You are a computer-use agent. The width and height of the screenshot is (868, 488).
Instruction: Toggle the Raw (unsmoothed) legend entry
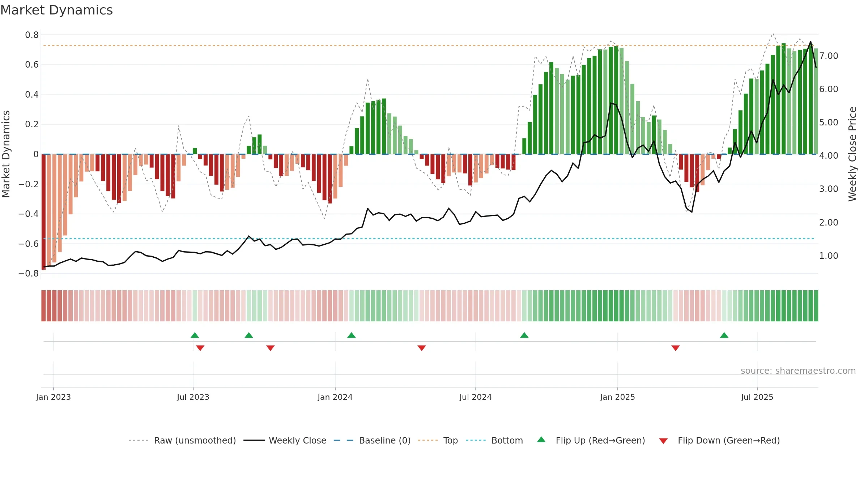(182, 440)
